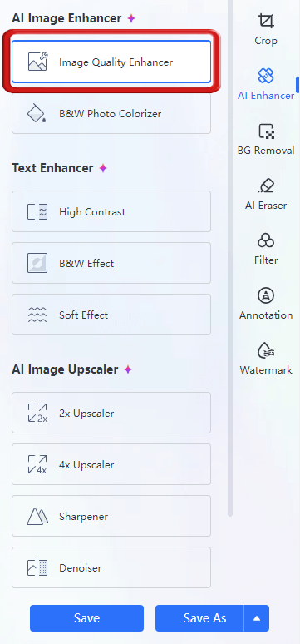Click the Image Quality Enhancer icon
This screenshot has width=300, height=644.
click(x=37, y=62)
